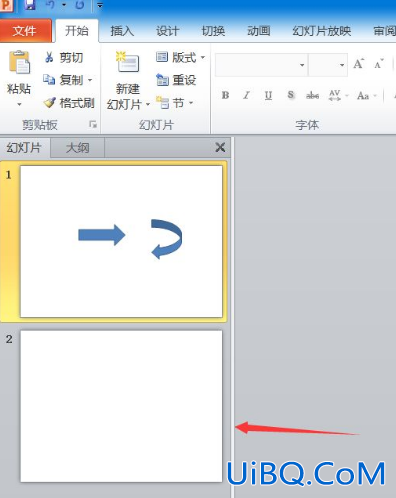Open the Clipboard group dialog launcher
The height and width of the screenshot is (498, 396).
coord(93,125)
